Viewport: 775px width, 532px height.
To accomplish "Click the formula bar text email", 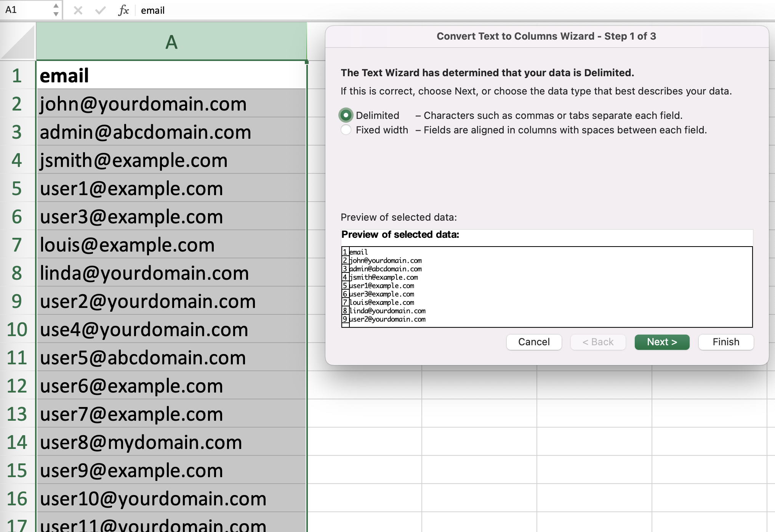I will (x=153, y=10).
